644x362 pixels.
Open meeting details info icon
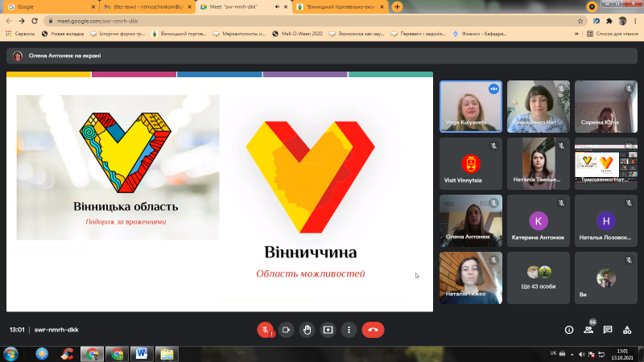(x=569, y=330)
